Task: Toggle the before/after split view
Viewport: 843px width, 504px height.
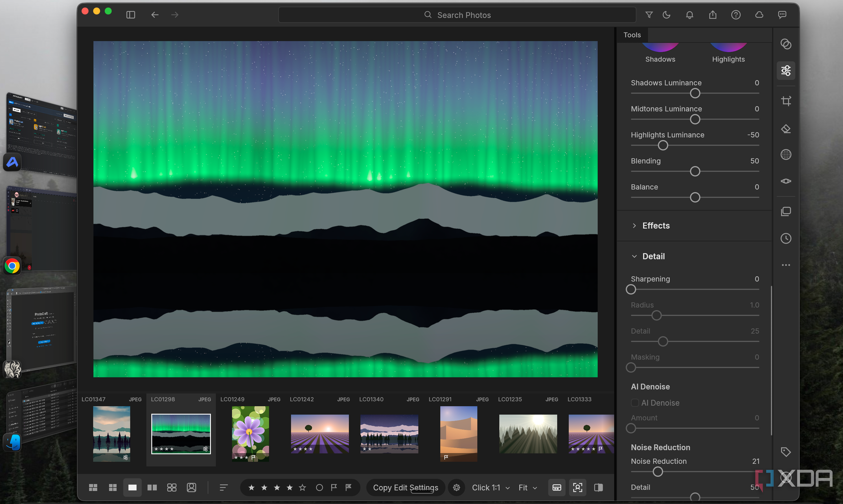Action: point(599,488)
